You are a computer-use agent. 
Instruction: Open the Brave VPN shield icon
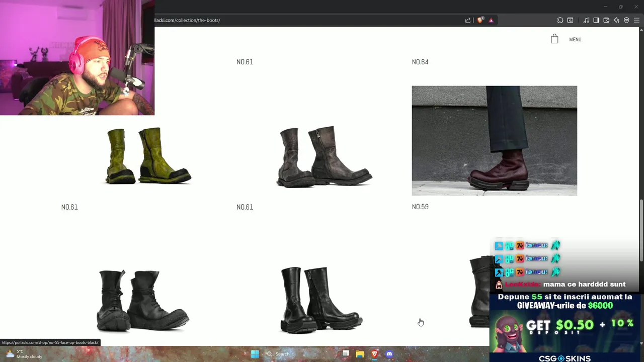point(626,20)
